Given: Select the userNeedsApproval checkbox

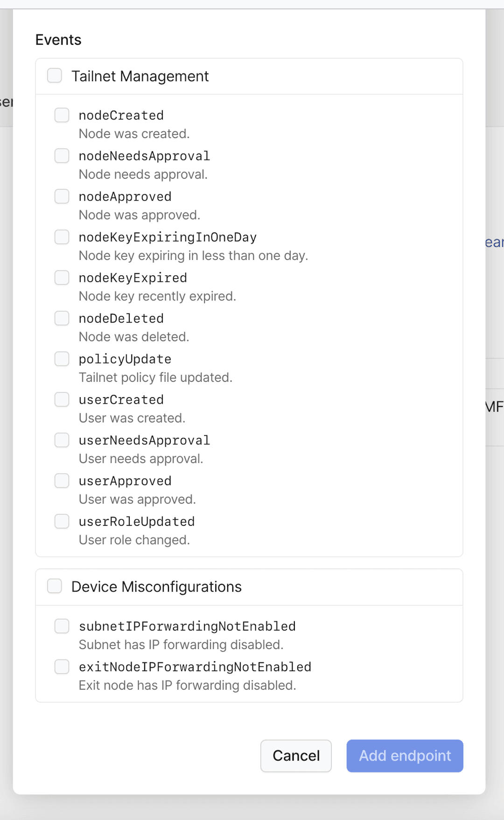Looking at the screenshot, I should (62, 440).
